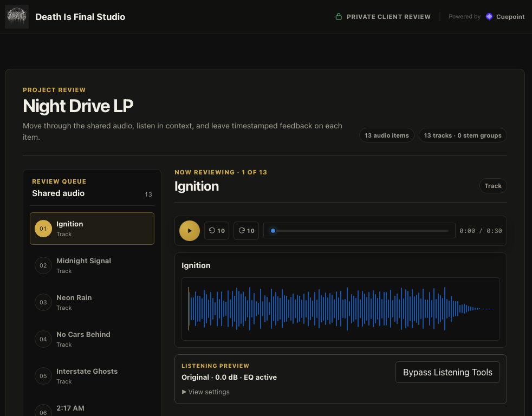Click the LISTENING PREVIEW label

[216, 366]
